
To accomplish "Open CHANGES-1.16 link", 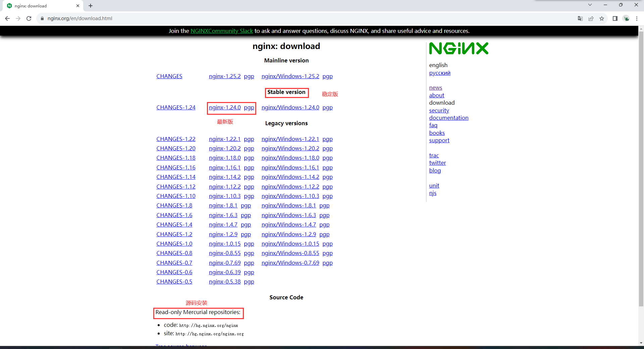I will coord(176,167).
